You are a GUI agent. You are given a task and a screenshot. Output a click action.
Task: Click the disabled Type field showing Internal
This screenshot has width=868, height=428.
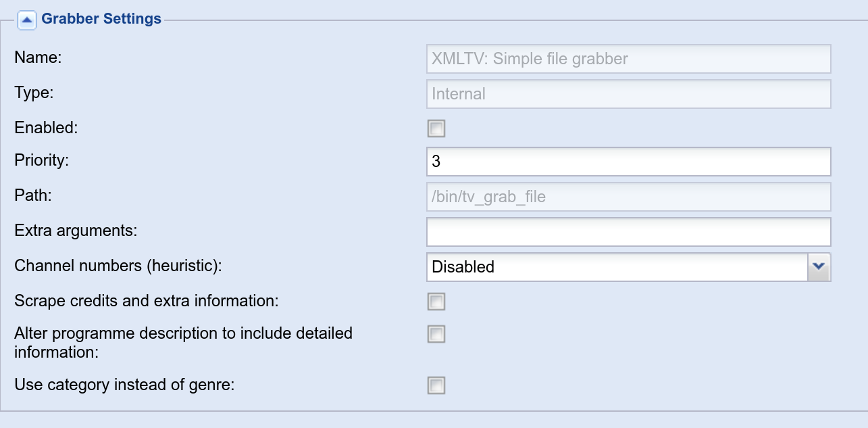(x=629, y=94)
